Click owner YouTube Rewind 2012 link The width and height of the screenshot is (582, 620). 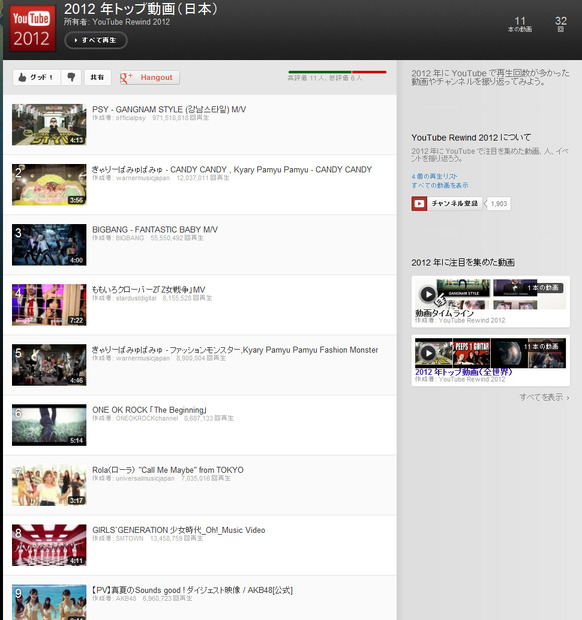[131, 22]
